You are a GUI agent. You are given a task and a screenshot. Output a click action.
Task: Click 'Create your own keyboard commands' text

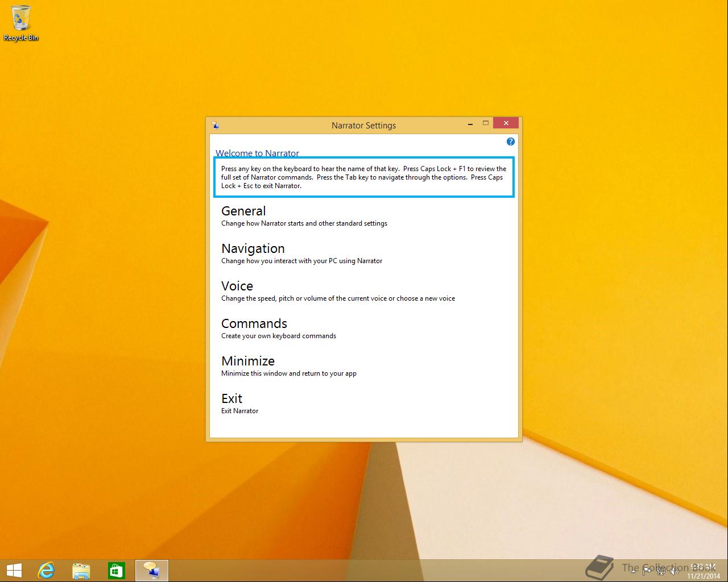pos(279,336)
